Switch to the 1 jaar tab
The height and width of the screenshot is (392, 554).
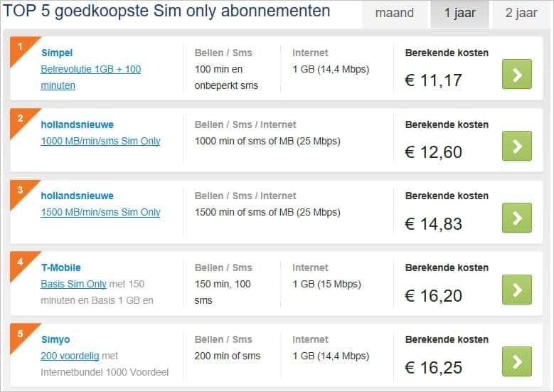coord(459,14)
